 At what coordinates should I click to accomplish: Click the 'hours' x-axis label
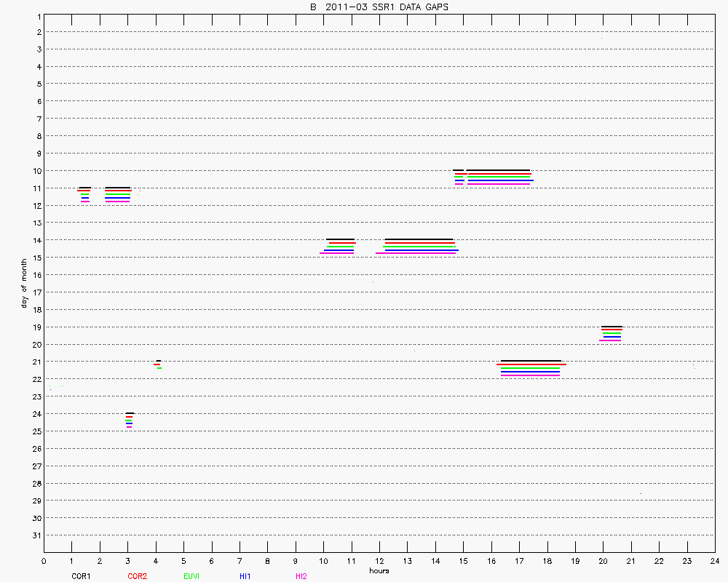coord(379,571)
